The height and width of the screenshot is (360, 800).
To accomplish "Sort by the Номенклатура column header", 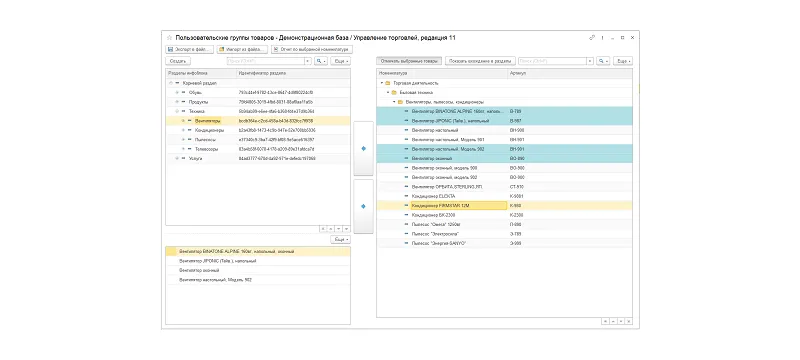I will (x=442, y=73).
